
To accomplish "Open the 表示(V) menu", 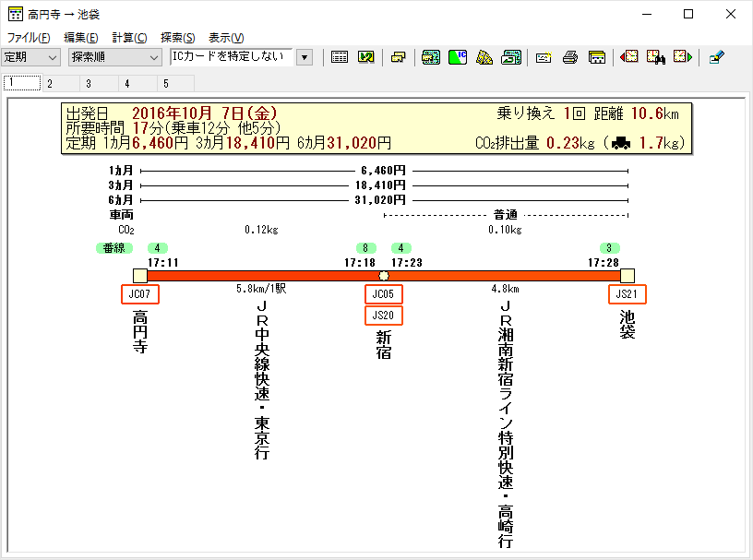I will (x=226, y=38).
